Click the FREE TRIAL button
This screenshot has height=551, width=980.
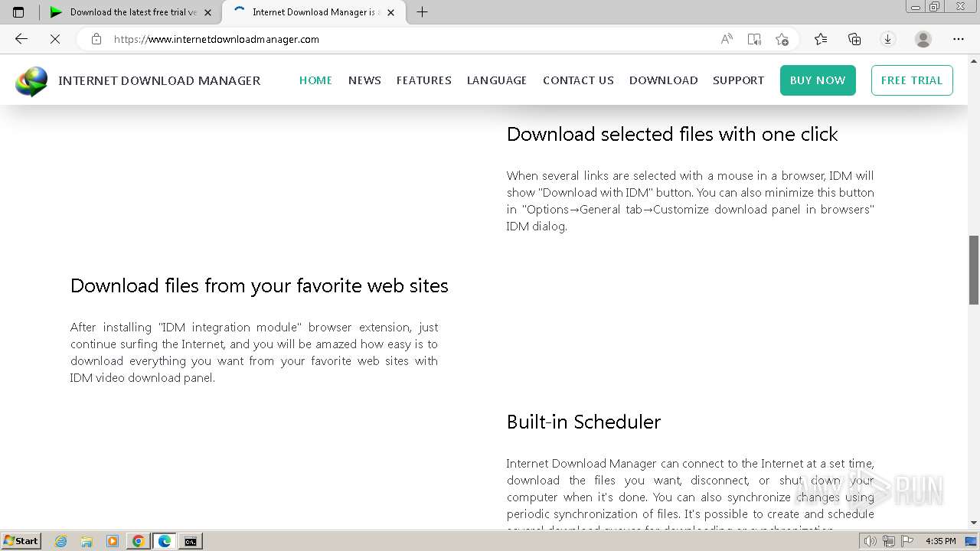pos(912,80)
